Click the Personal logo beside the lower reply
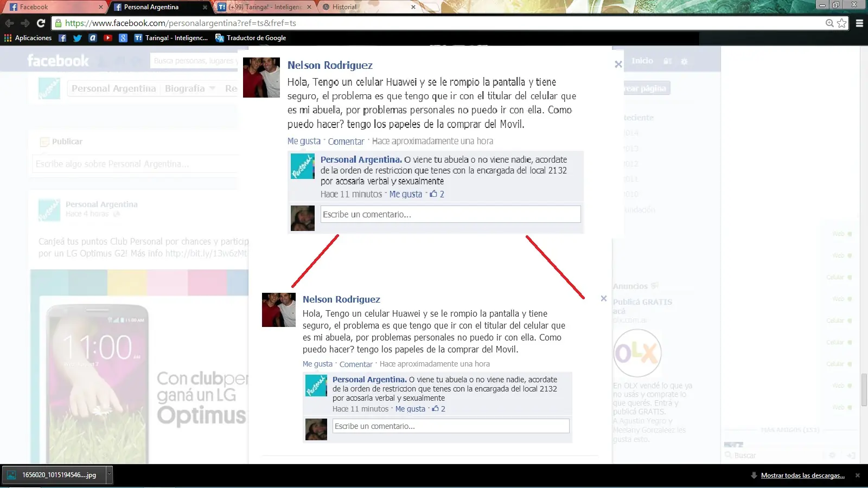868x488 pixels. (x=316, y=386)
